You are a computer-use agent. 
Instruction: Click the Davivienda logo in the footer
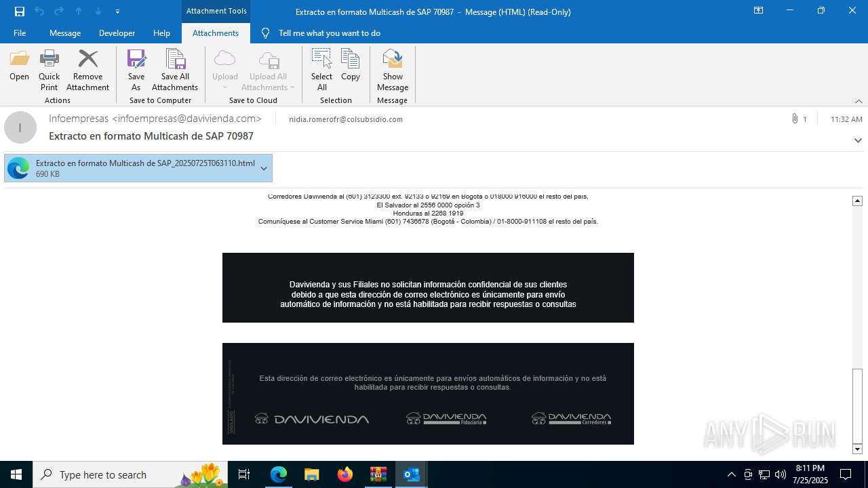312,419
